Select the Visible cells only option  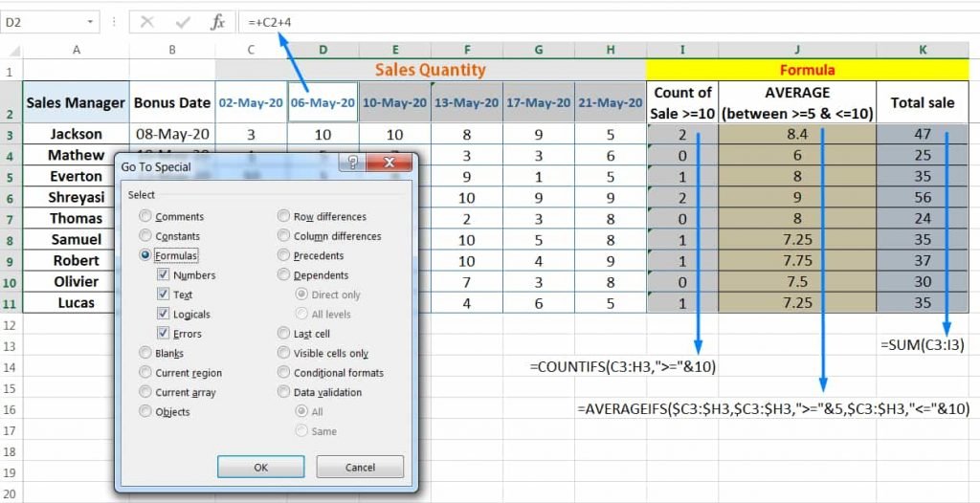[x=284, y=353]
